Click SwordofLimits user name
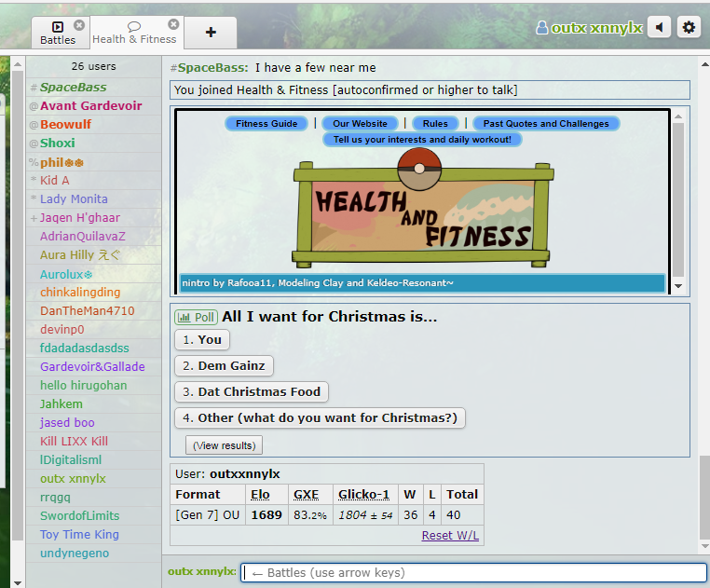This screenshot has width=710, height=588. [x=94, y=515]
